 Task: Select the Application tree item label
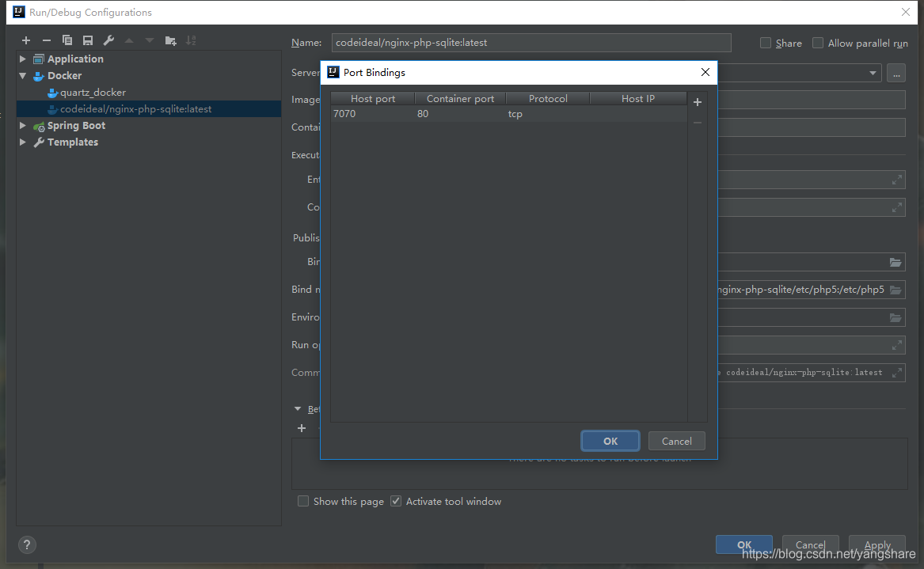click(75, 59)
